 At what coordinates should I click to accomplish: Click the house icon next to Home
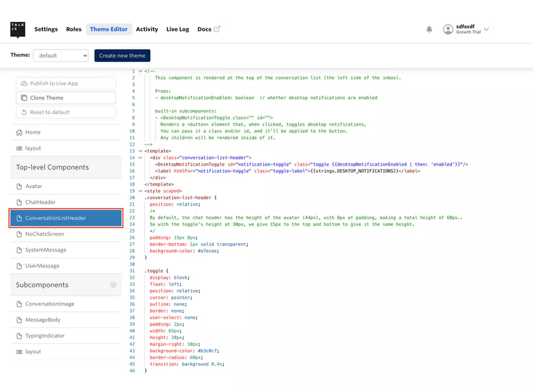[x=18, y=132]
